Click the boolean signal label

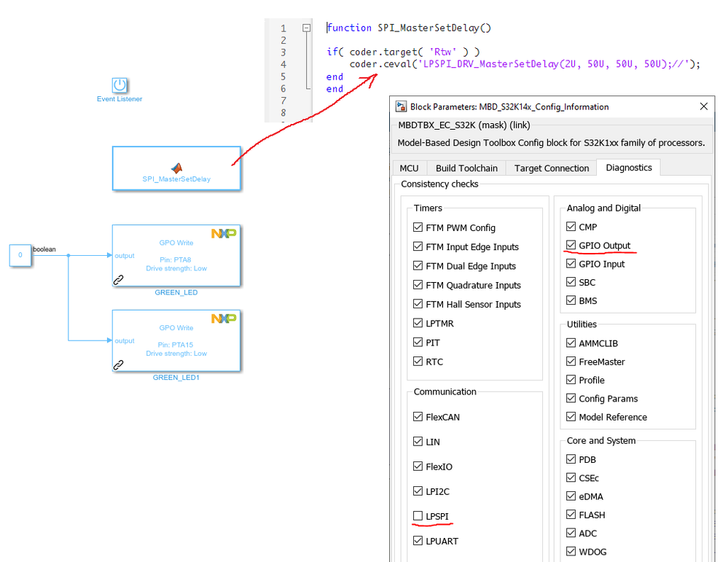pos(44,249)
